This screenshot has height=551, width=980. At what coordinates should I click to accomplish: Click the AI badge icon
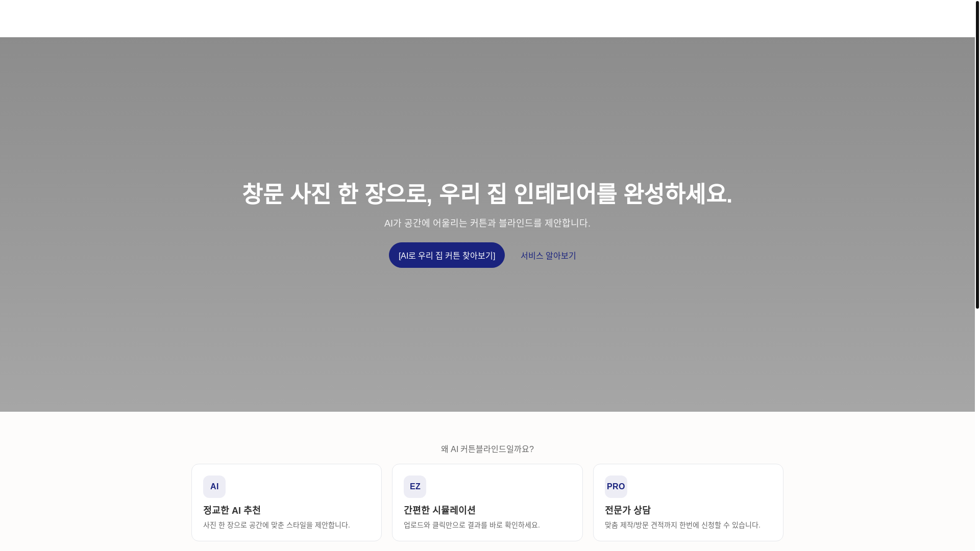point(214,487)
